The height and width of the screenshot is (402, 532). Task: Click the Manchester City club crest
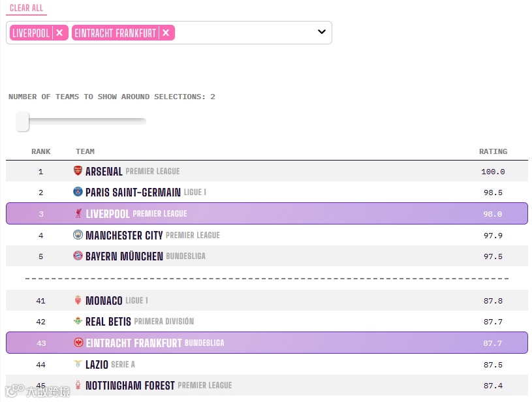(78, 235)
